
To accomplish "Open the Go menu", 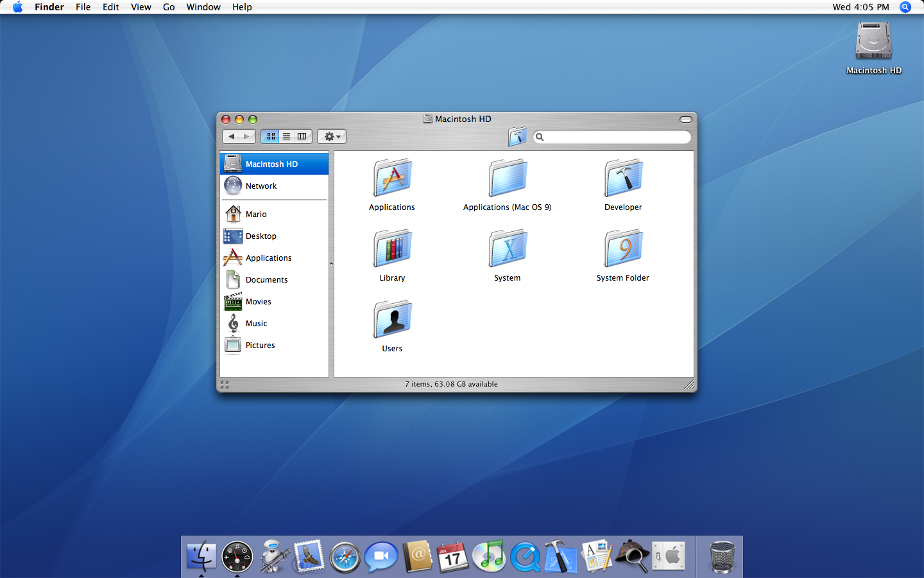I will [169, 7].
